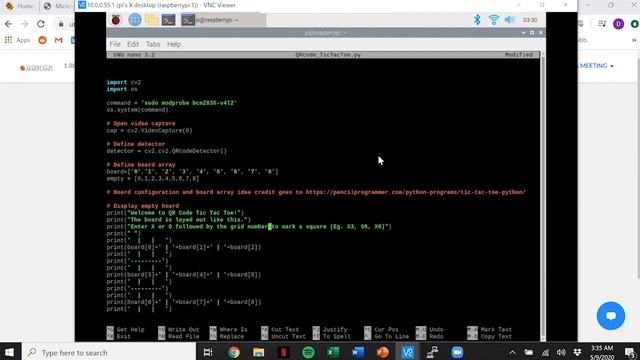Click the terminal vertical scrollbar
The image size is (640, 360).
543,196
